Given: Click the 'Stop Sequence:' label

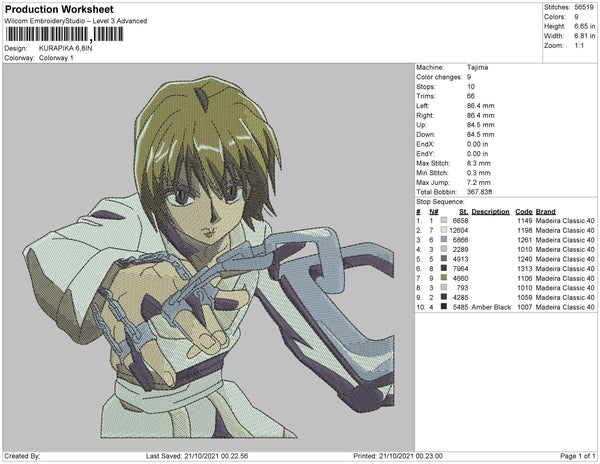Looking at the screenshot, I should pos(440,202).
